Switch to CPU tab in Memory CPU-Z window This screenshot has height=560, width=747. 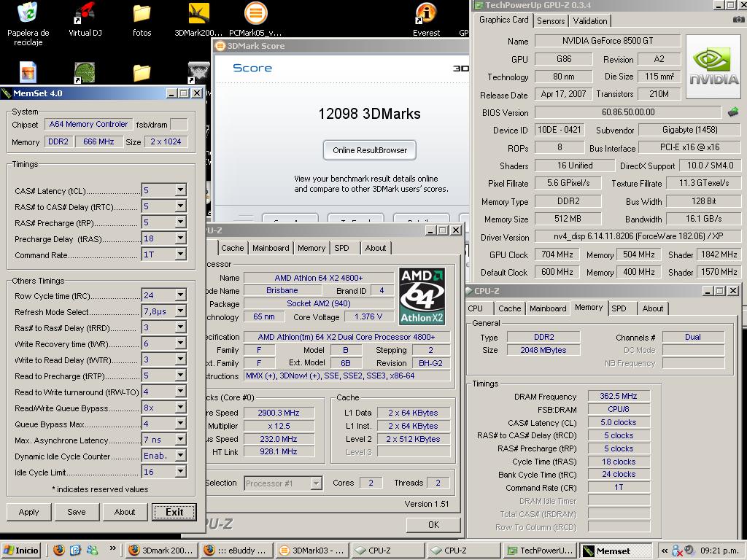tap(475, 308)
